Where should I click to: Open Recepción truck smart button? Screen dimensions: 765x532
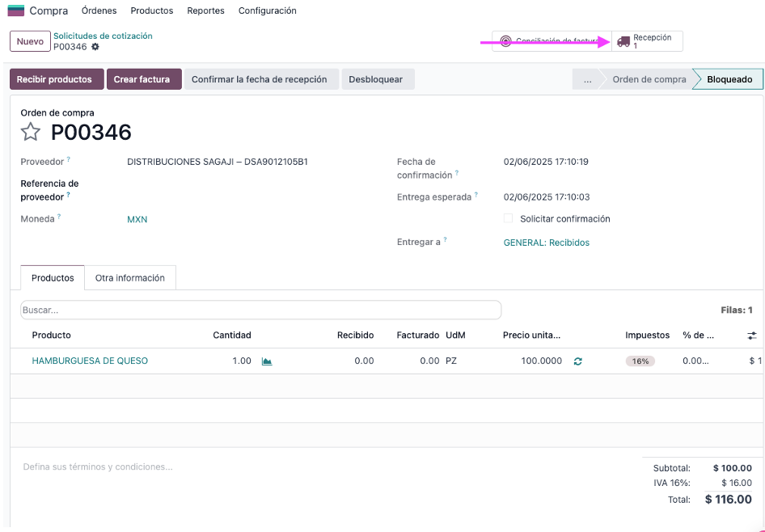pyautogui.click(x=647, y=41)
